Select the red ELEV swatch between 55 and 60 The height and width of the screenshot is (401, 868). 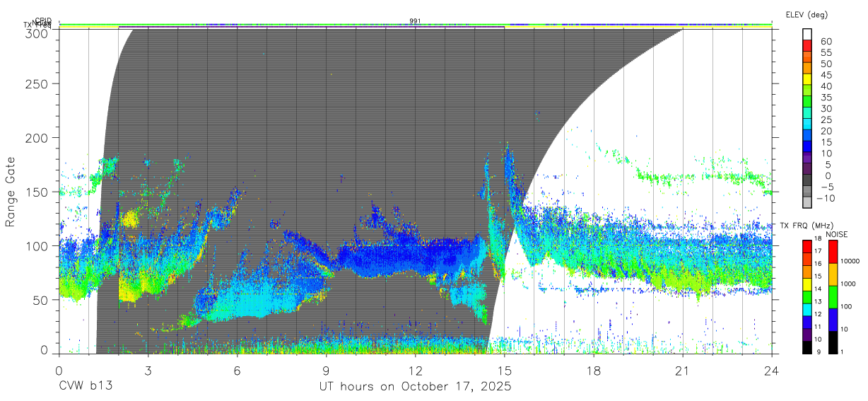(x=807, y=46)
